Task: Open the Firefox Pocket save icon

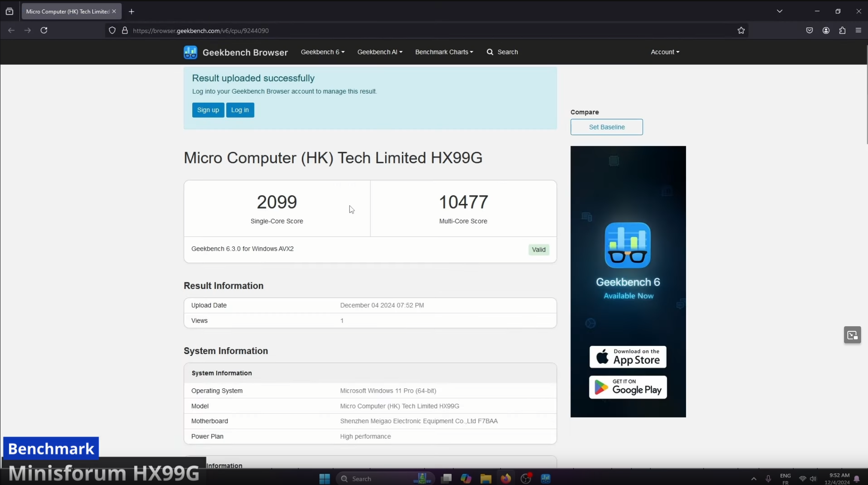Action: point(809,30)
